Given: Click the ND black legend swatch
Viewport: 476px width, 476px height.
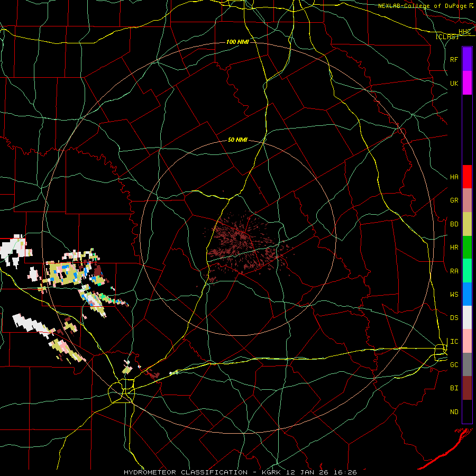Looking at the screenshot, I should 467,411.
